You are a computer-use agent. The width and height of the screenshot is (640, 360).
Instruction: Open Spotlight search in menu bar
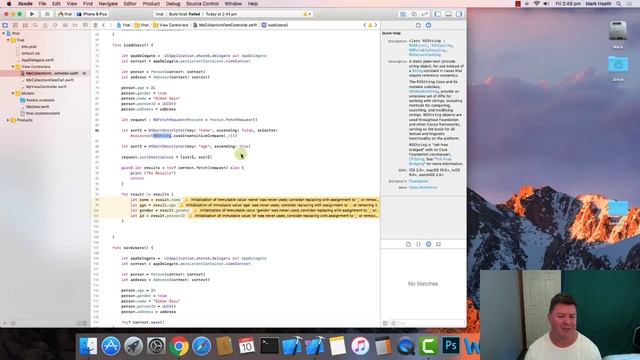click(x=619, y=4)
